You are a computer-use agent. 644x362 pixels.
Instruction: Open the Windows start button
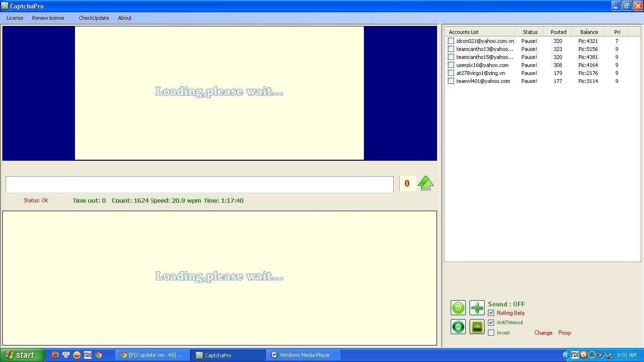pos(23,355)
